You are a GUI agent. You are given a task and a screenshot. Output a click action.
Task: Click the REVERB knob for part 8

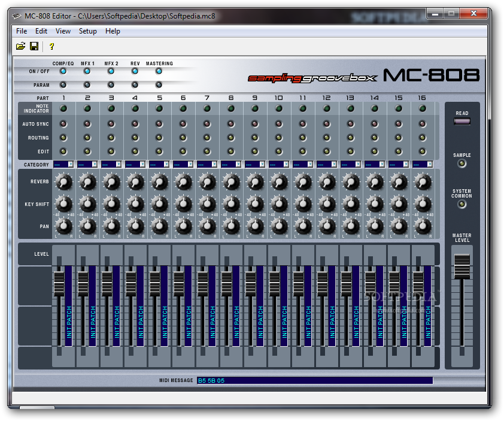click(231, 182)
